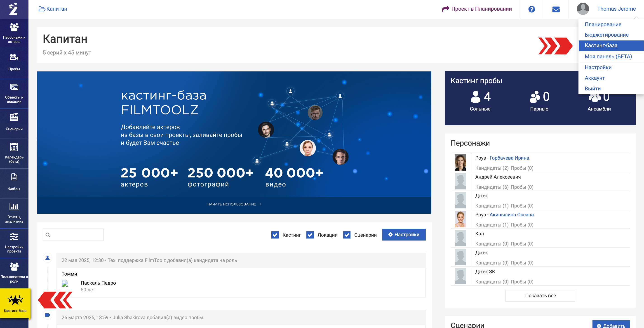
Task: Open Календарь (бета) sidebar section
Action: (x=14, y=153)
